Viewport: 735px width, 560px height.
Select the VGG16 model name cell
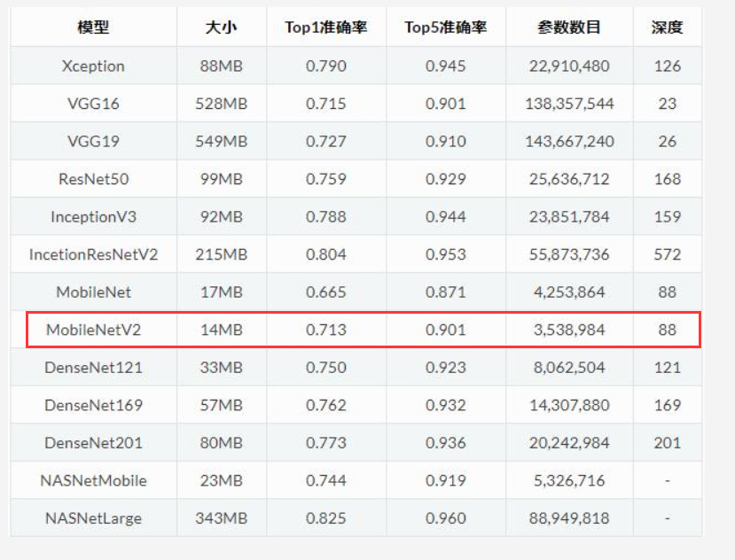point(93,104)
